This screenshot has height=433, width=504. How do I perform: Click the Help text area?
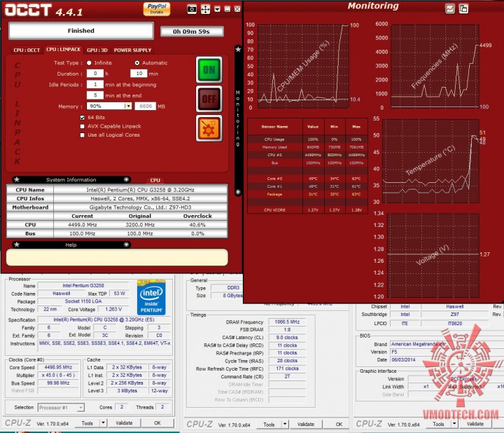point(117,257)
